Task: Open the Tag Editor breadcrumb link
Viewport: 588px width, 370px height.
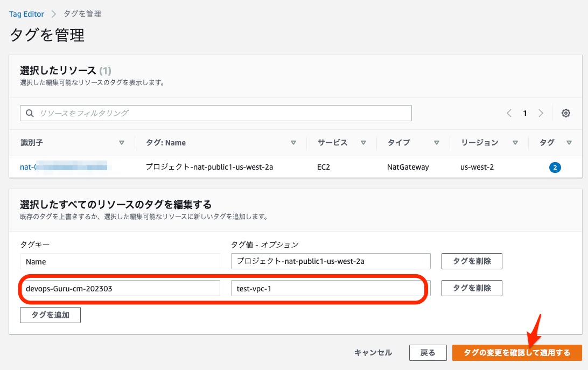Action: tap(26, 13)
